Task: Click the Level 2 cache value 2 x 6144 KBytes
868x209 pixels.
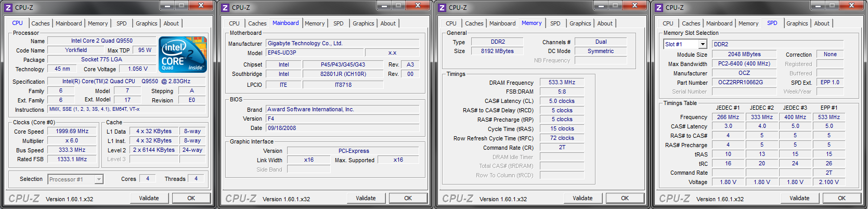Action: [x=154, y=150]
